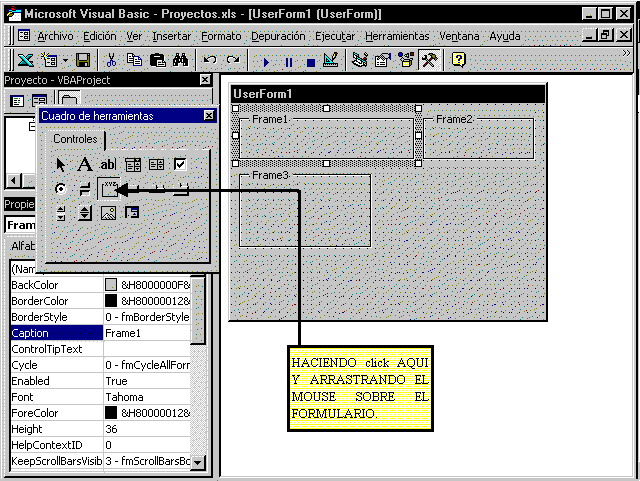The image size is (640, 481).
Task: Click the Paste clipboard icon
Action: [x=157, y=61]
